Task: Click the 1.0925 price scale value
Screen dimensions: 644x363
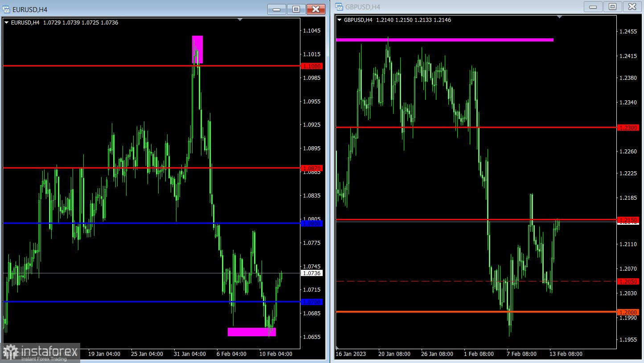Action: [x=312, y=125]
